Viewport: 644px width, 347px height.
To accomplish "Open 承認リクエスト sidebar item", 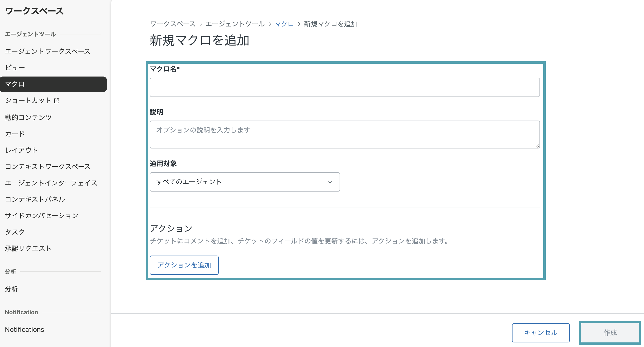I will [28, 248].
